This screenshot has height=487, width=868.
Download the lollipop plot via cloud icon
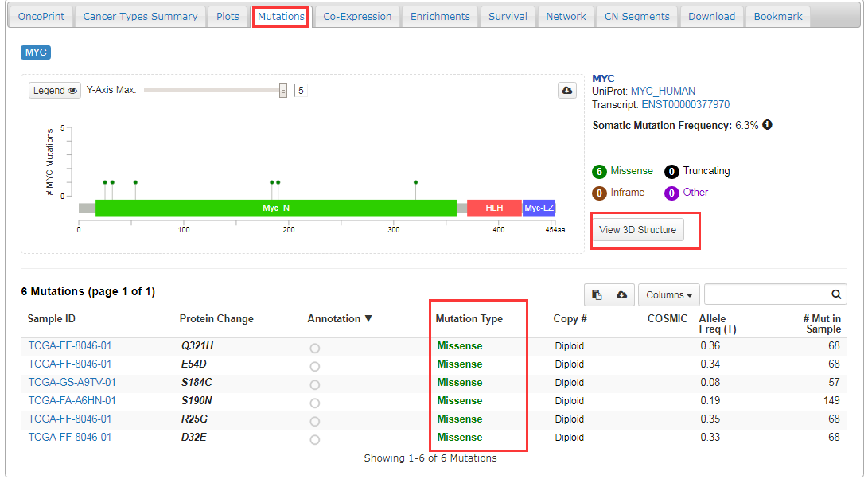pyautogui.click(x=566, y=91)
